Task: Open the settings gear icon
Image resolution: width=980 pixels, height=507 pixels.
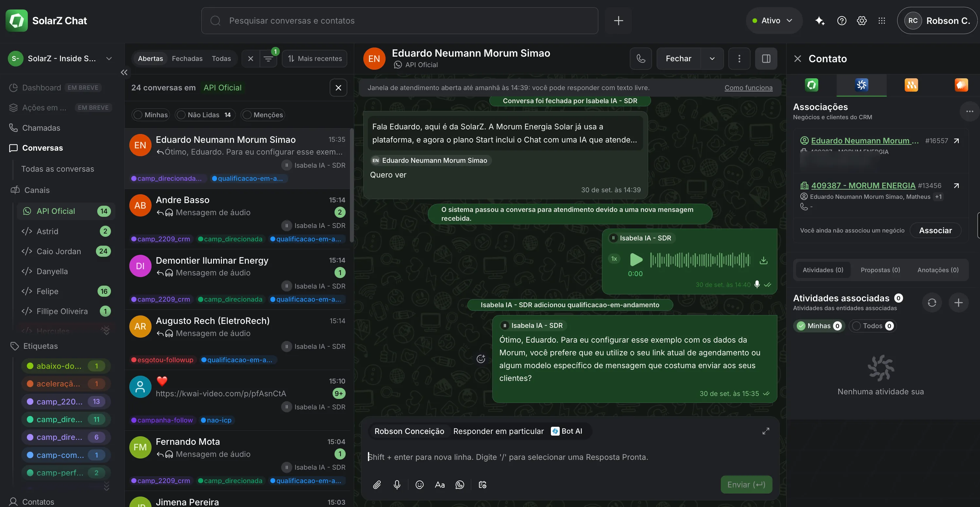Action: (x=861, y=21)
